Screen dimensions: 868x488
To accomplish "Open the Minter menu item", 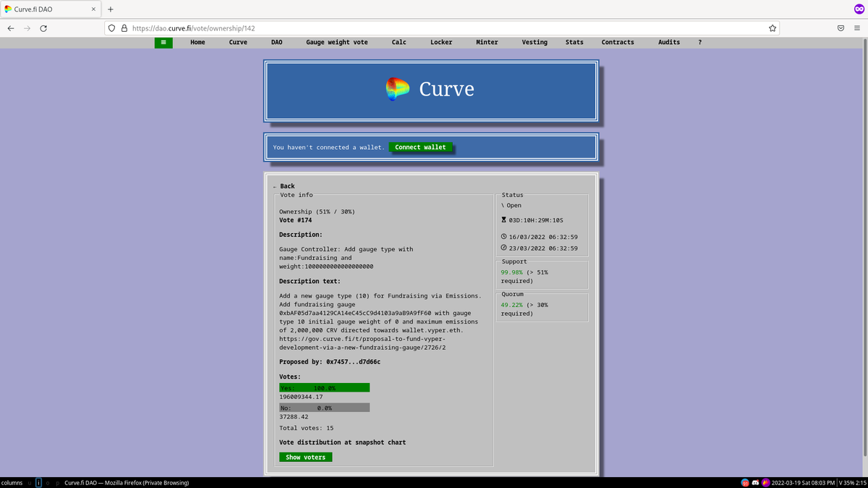I will click(487, 43).
